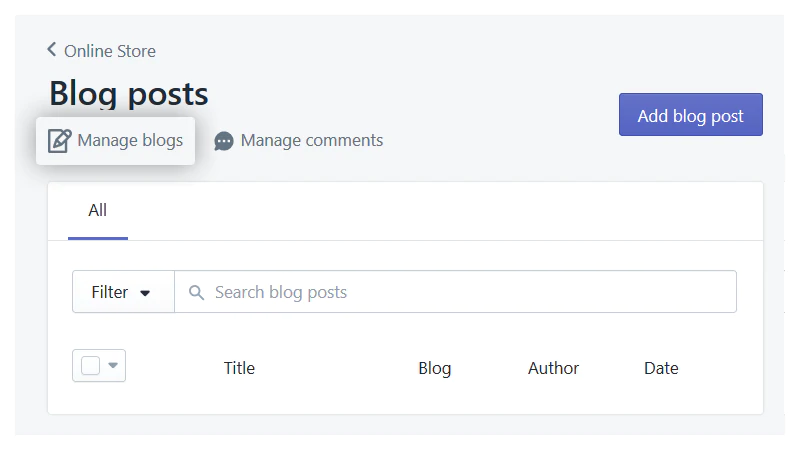Click the Manage comments speech bubble icon
Screen dimensions: 800x452
click(x=224, y=142)
